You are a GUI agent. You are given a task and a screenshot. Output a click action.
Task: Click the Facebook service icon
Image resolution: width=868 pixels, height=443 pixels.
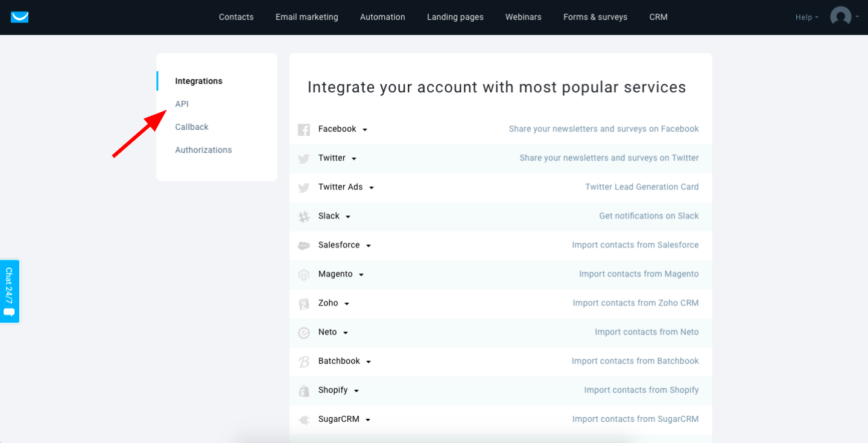(304, 129)
